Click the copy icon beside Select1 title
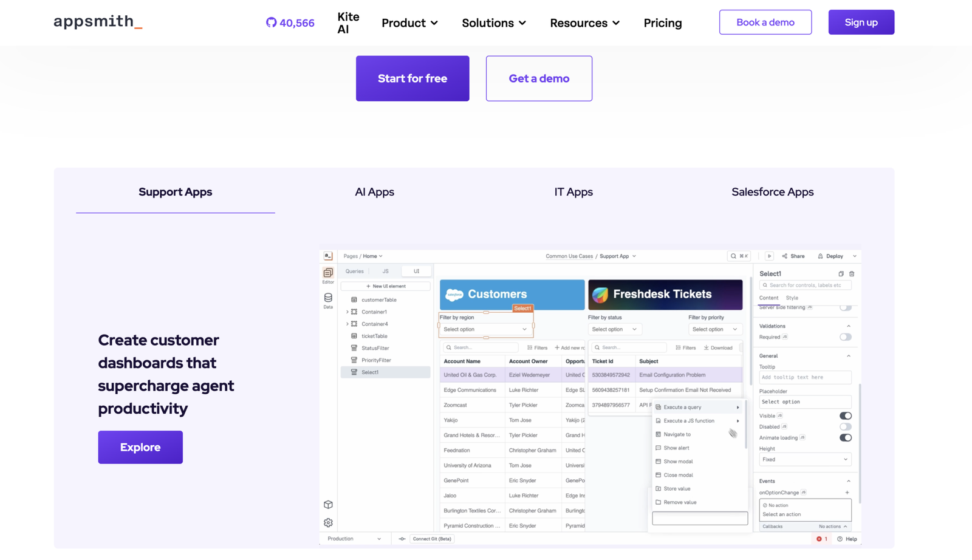972x560 pixels. coord(841,274)
